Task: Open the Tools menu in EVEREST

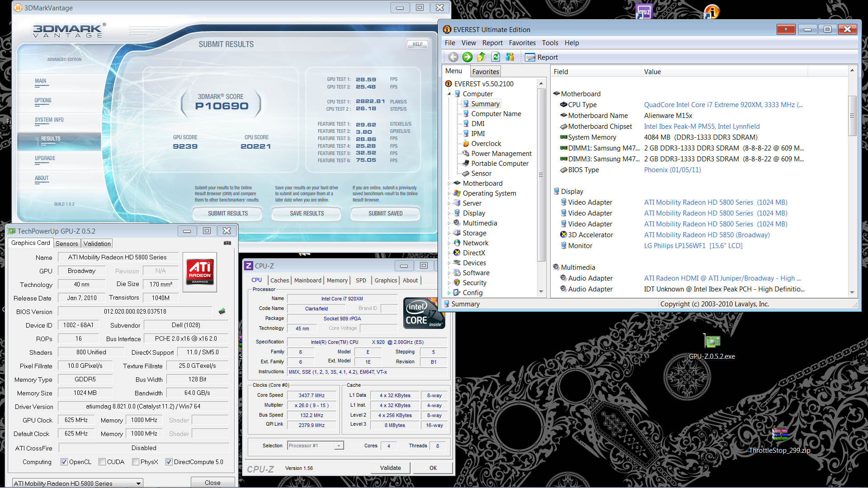Action: [x=550, y=42]
